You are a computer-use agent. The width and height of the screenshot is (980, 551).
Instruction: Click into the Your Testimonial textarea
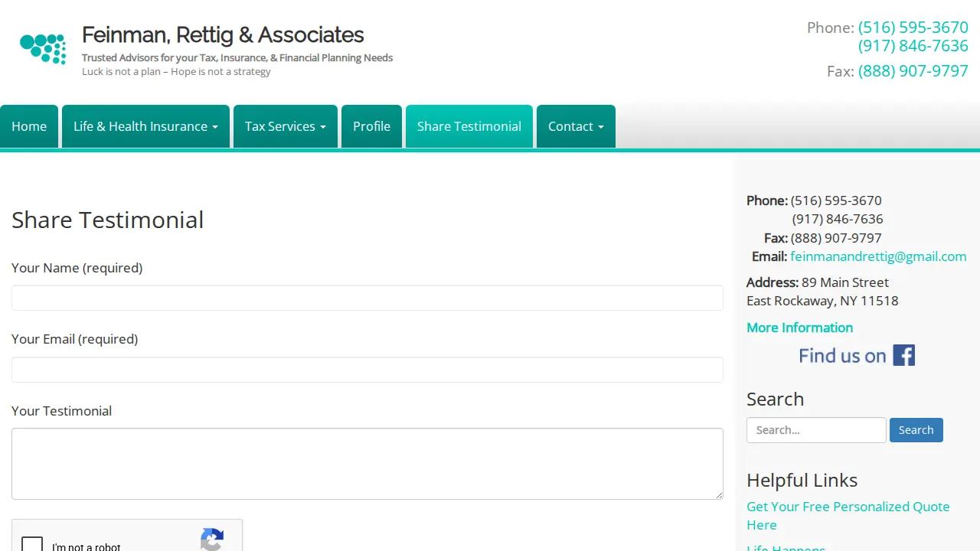367,464
